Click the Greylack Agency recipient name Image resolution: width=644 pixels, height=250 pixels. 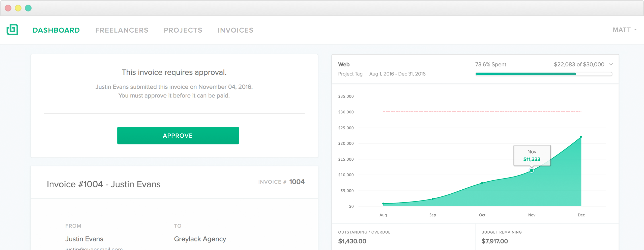point(200,239)
